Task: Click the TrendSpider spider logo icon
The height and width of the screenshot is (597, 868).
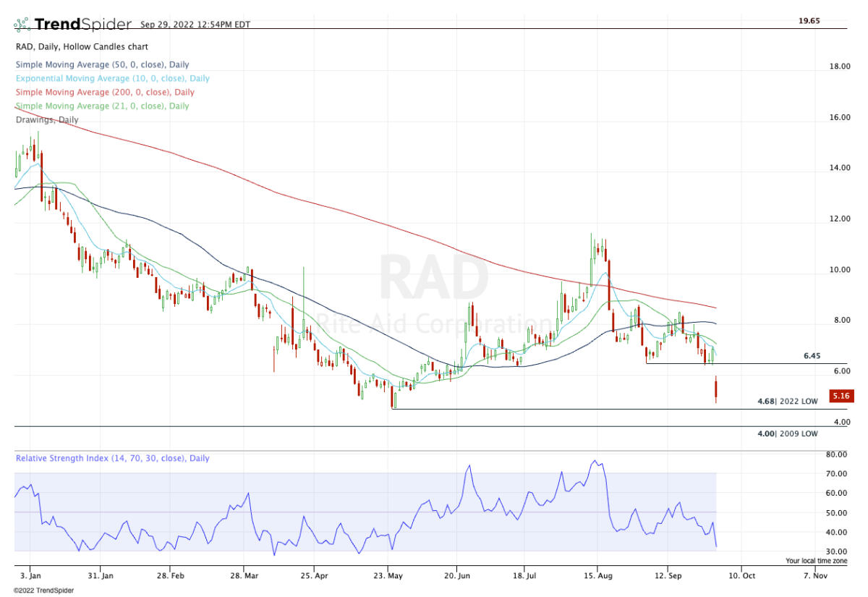Action: click(22, 25)
